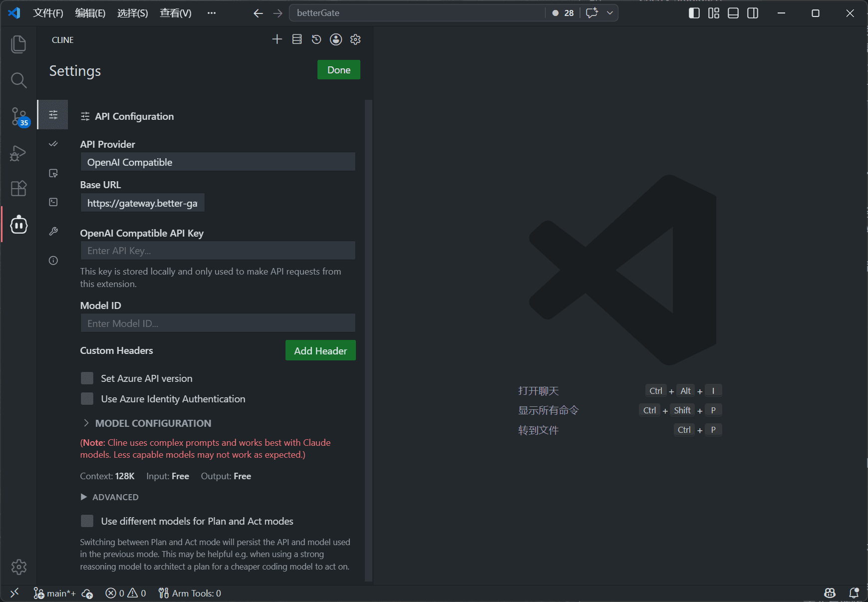Click the main*+ branch in the status bar
The image size is (868, 602).
click(x=55, y=593)
